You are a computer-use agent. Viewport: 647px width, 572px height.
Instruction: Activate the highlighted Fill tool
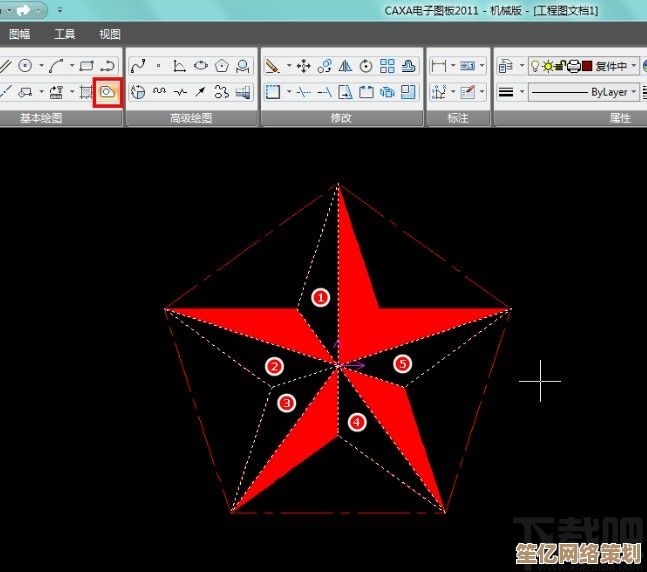(x=108, y=92)
